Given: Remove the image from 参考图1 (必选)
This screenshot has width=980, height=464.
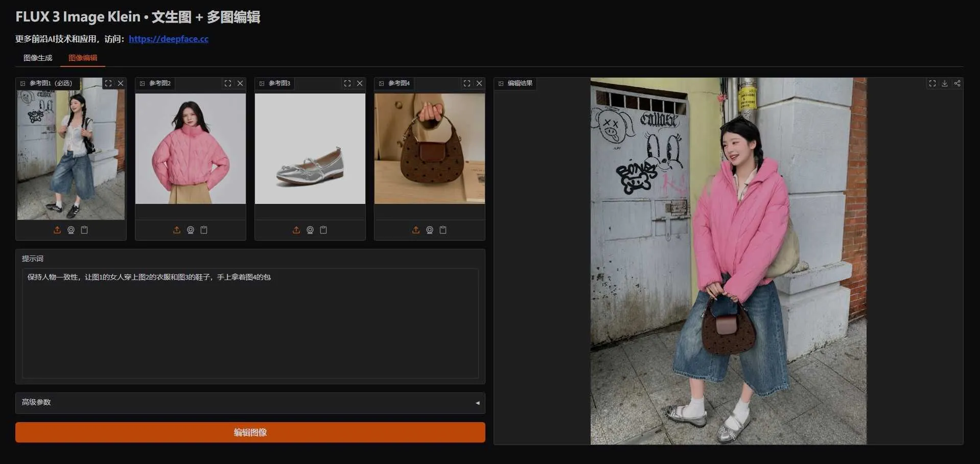Looking at the screenshot, I should (121, 83).
